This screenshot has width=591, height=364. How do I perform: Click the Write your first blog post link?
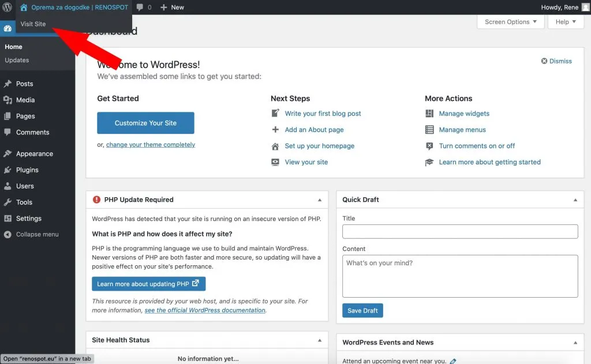[x=323, y=114]
